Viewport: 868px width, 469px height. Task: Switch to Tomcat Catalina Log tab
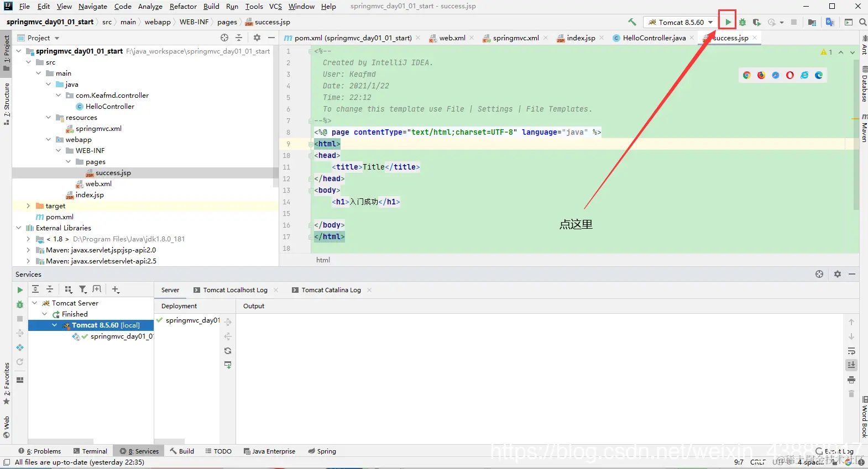click(331, 290)
